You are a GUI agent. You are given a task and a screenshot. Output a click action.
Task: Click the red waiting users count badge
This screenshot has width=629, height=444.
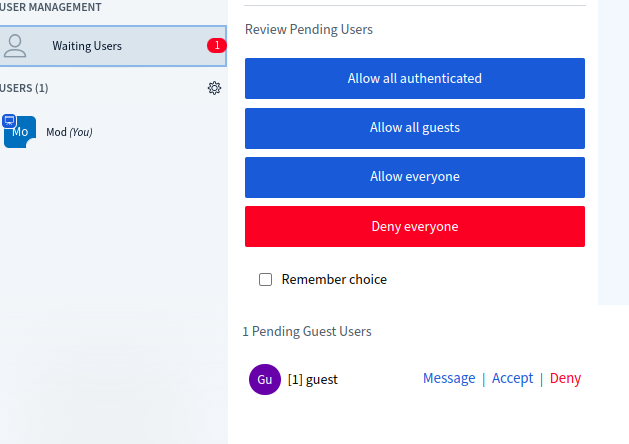[x=217, y=45]
